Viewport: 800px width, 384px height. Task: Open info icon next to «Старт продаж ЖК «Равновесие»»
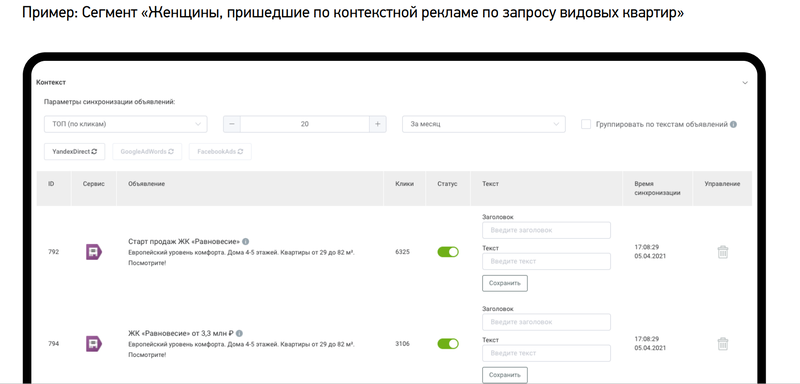point(245,241)
